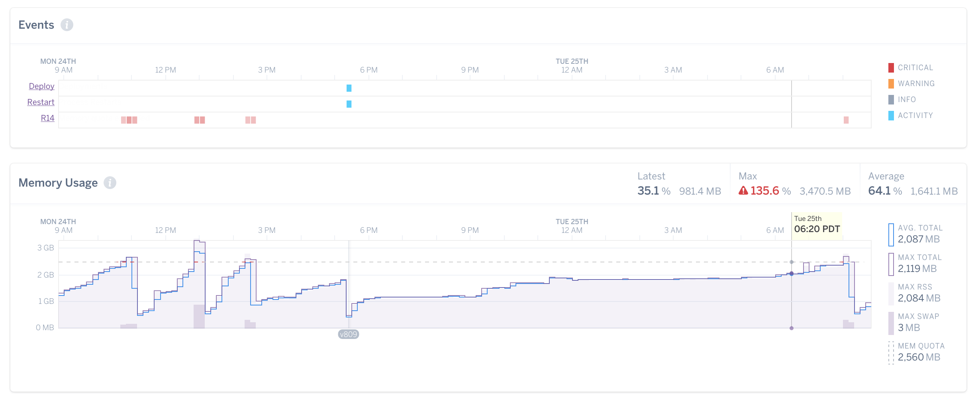Toggle the MAX TOTAL series legend
This screenshot has width=980, height=398.
[x=915, y=264]
